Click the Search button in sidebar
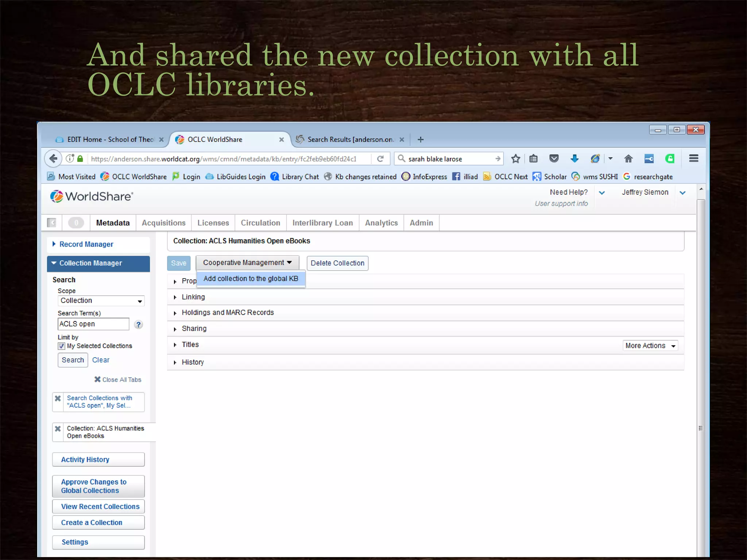The height and width of the screenshot is (560, 747). click(73, 360)
